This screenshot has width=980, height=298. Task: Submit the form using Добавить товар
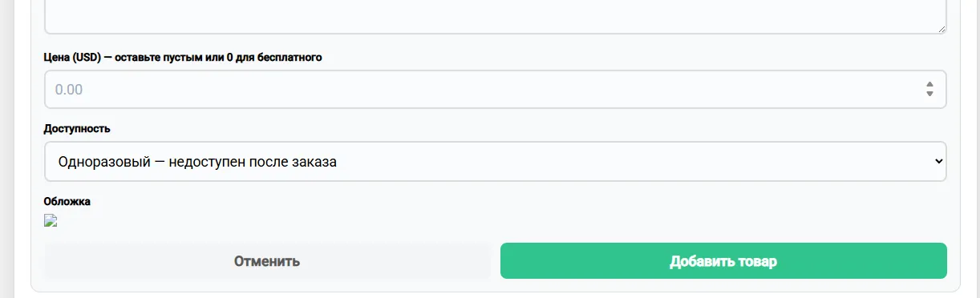coord(723,261)
